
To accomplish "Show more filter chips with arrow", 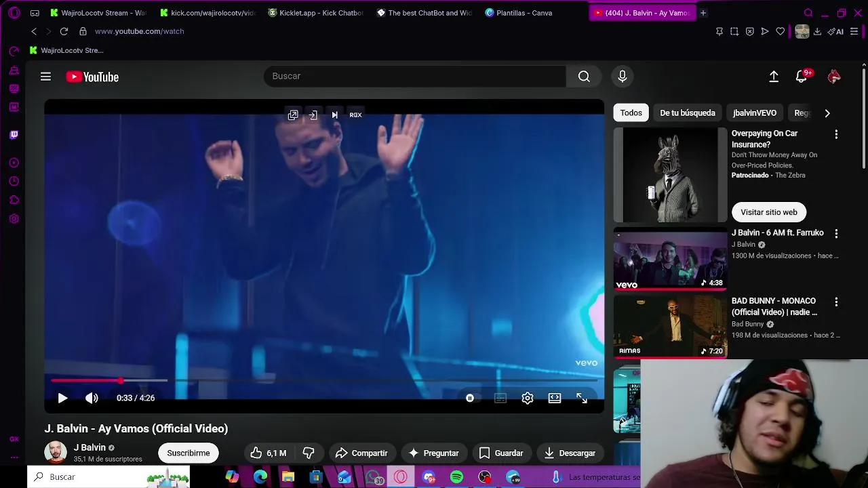I will coord(827,113).
